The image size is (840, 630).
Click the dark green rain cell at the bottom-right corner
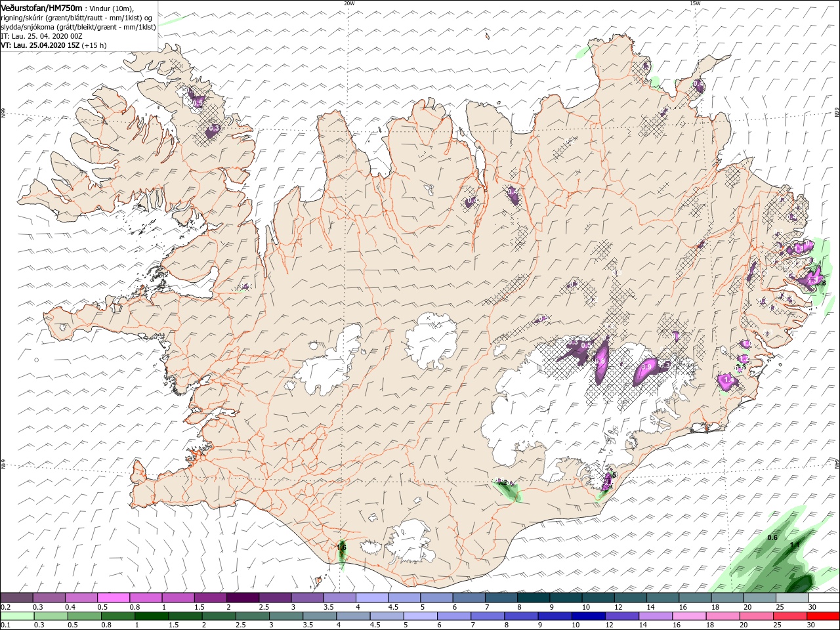[x=801, y=583]
